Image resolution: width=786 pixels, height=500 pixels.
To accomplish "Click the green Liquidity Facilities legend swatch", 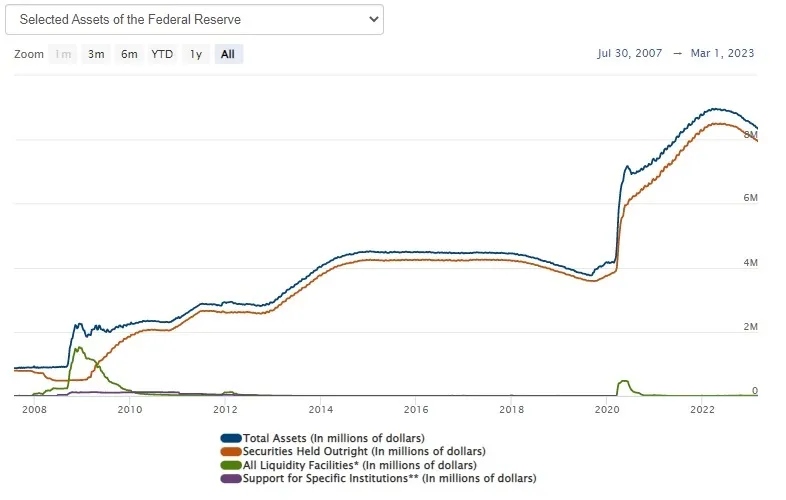I will point(231,465).
